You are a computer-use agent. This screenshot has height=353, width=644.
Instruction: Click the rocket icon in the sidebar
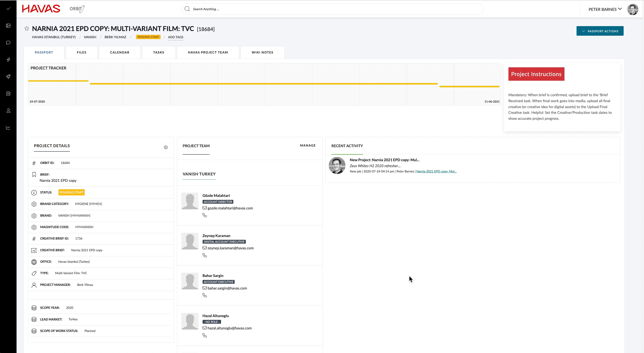8,77
